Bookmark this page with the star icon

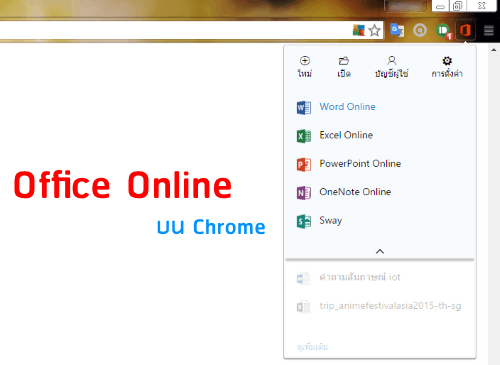(x=375, y=31)
